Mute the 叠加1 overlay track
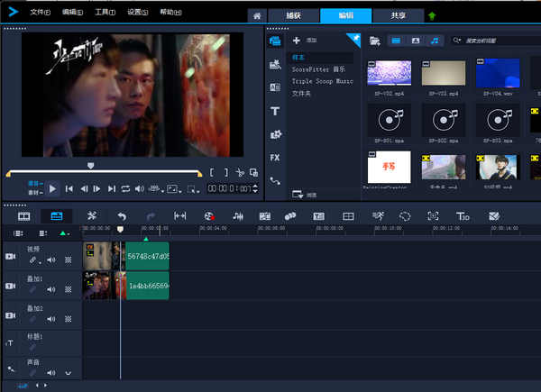 51,289
